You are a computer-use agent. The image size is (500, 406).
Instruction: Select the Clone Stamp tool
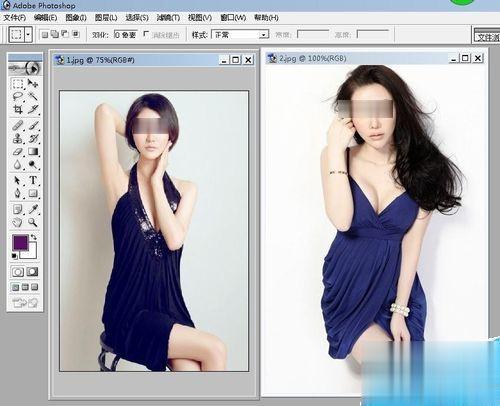tap(18, 138)
